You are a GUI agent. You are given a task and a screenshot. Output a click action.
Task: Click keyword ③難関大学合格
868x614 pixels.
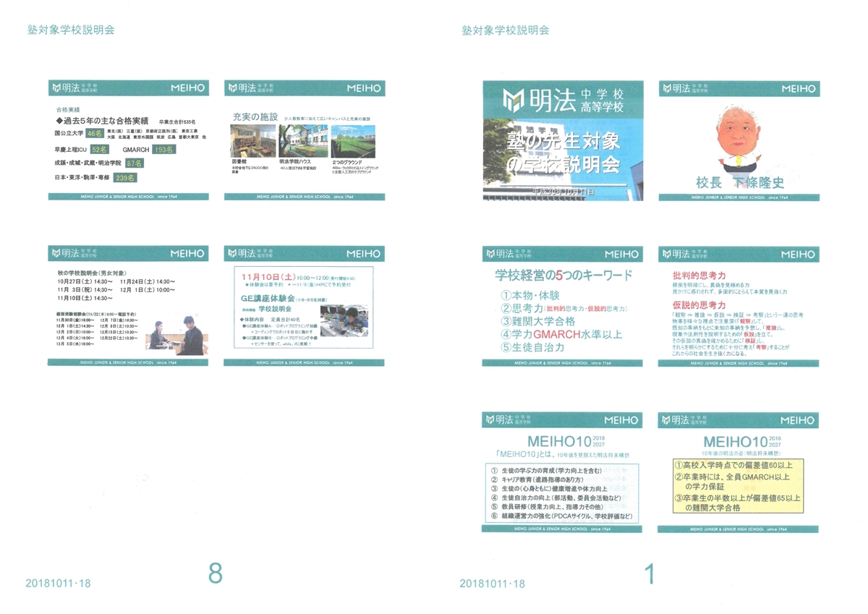tap(537, 321)
